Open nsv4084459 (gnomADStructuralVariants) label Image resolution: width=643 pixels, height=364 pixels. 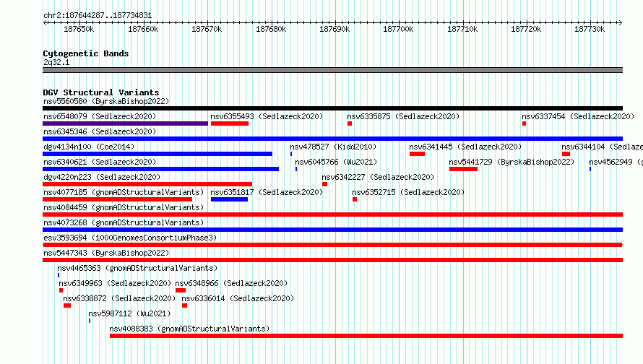point(124,207)
